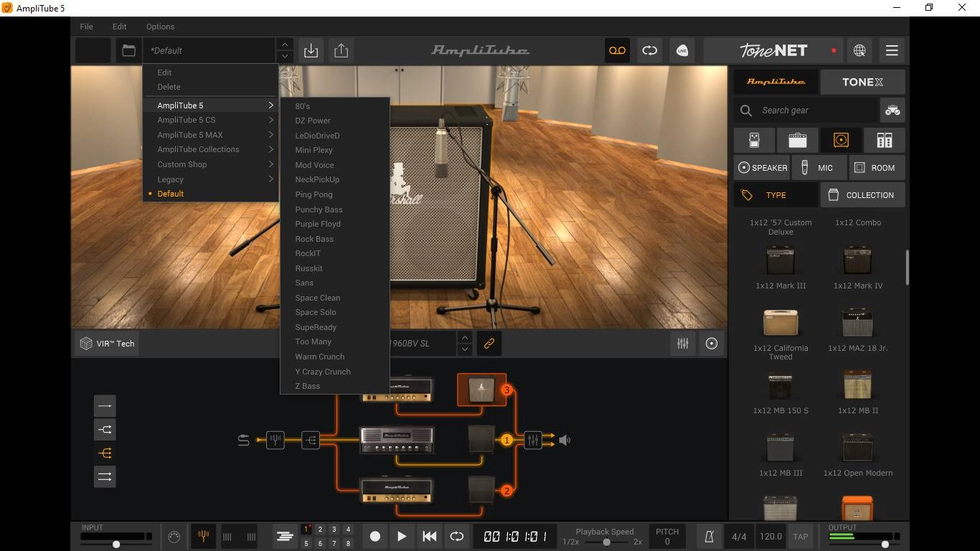Select the COLLECTION filter button
The width and height of the screenshot is (980, 551).
(862, 195)
